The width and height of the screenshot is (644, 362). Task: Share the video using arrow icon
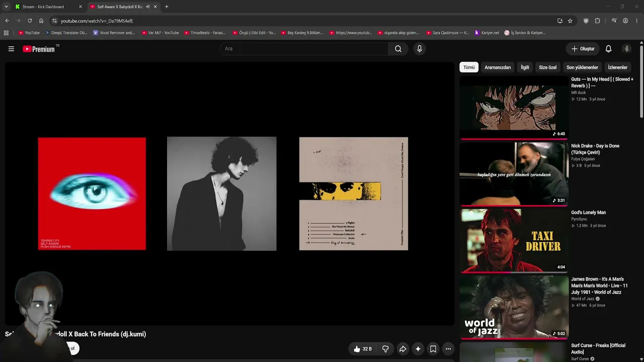coord(403,349)
